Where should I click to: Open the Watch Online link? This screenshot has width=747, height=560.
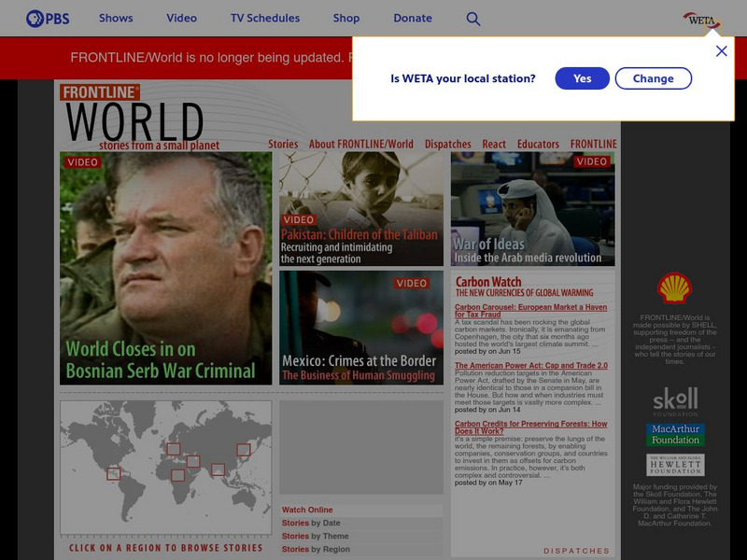point(308,510)
